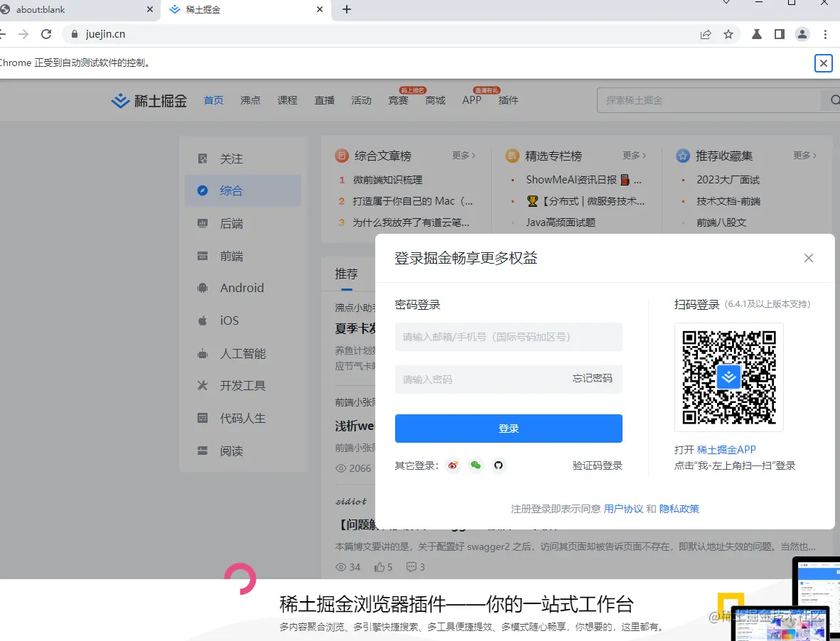Click the 后端 sidebar icon
This screenshot has width=840, height=641.
pyautogui.click(x=203, y=223)
